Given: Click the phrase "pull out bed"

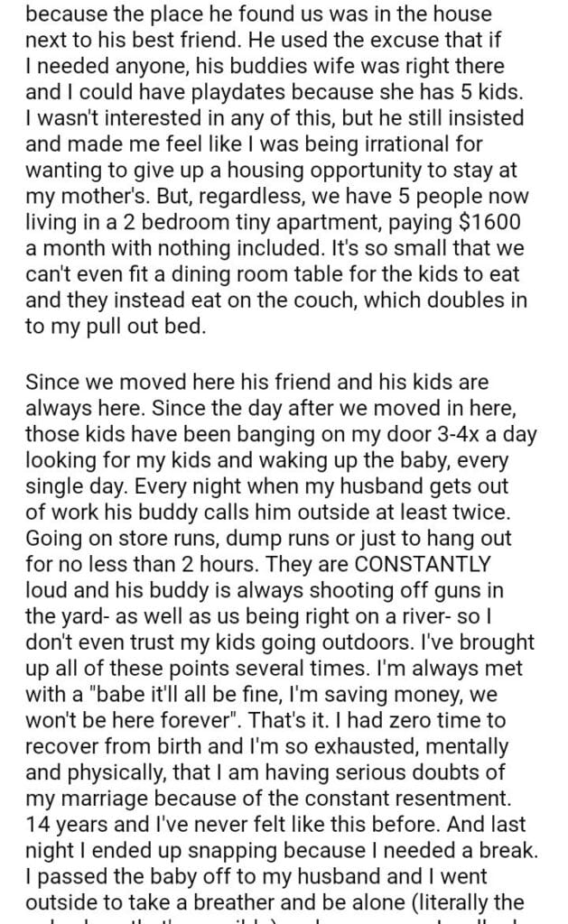Looking at the screenshot, I should [x=161, y=328].
